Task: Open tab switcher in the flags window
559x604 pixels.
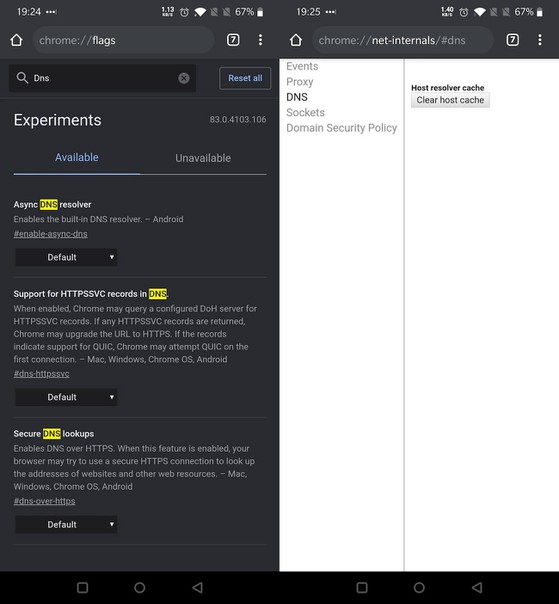Action: (233, 40)
